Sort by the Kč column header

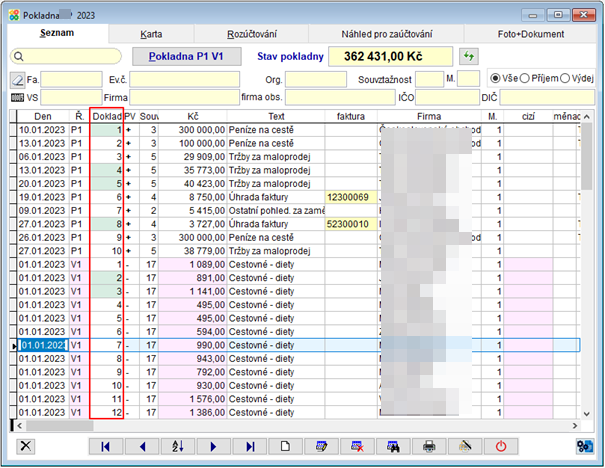[x=193, y=117]
